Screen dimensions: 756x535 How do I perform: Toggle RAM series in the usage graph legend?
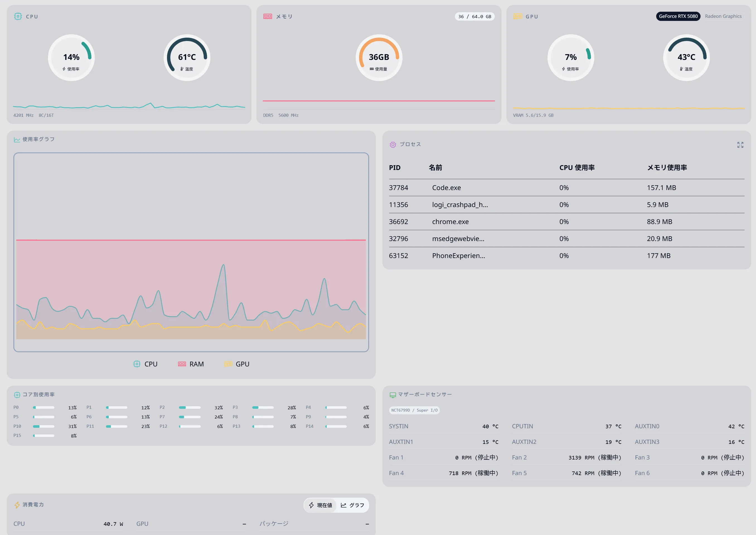(x=191, y=364)
